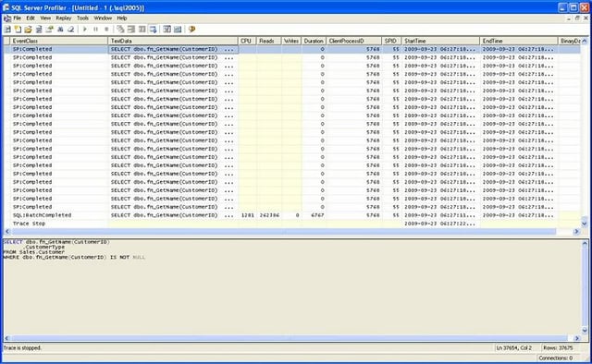
Task: Launch SQL Server Management Studio icon
Action: click(x=166, y=29)
